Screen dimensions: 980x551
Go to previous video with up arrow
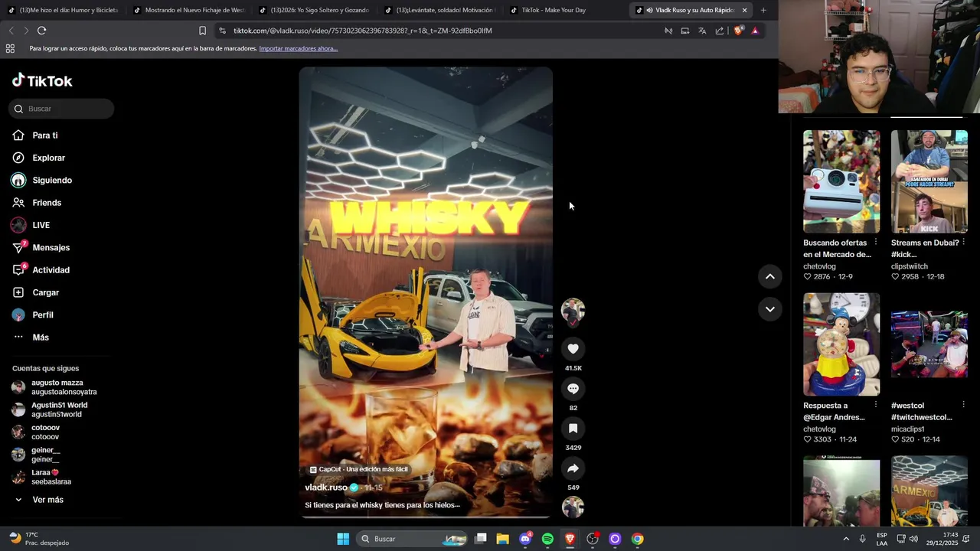(769, 276)
